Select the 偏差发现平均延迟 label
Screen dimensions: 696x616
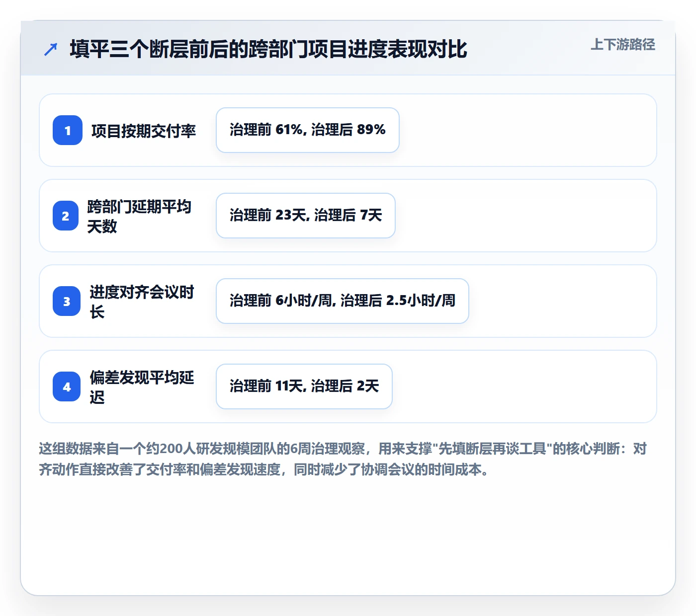pos(142,387)
